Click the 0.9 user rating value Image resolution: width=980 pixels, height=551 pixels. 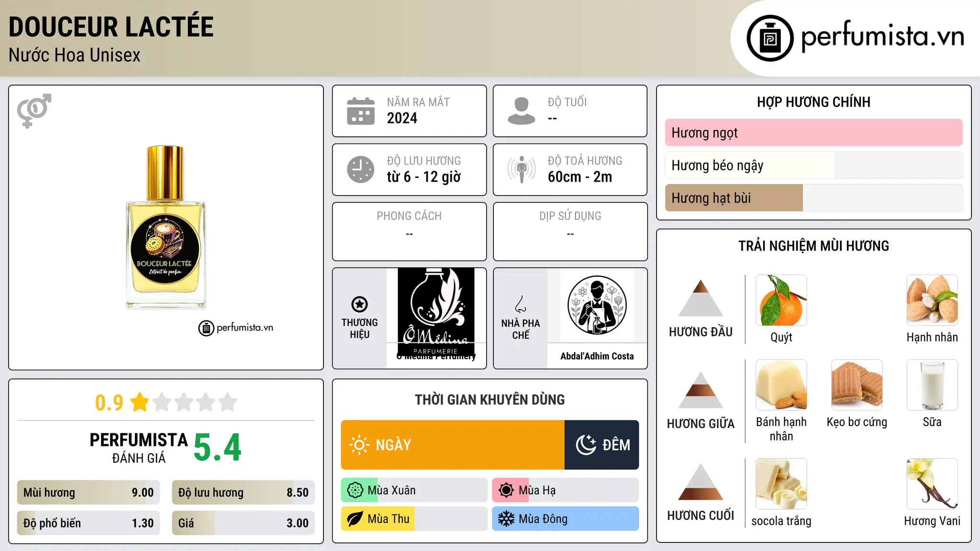click(109, 402)
